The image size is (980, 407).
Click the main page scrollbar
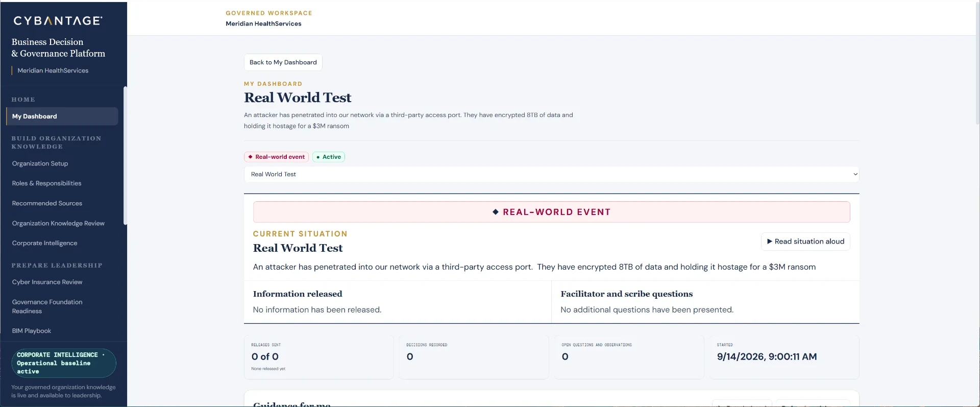pos(977,64)
